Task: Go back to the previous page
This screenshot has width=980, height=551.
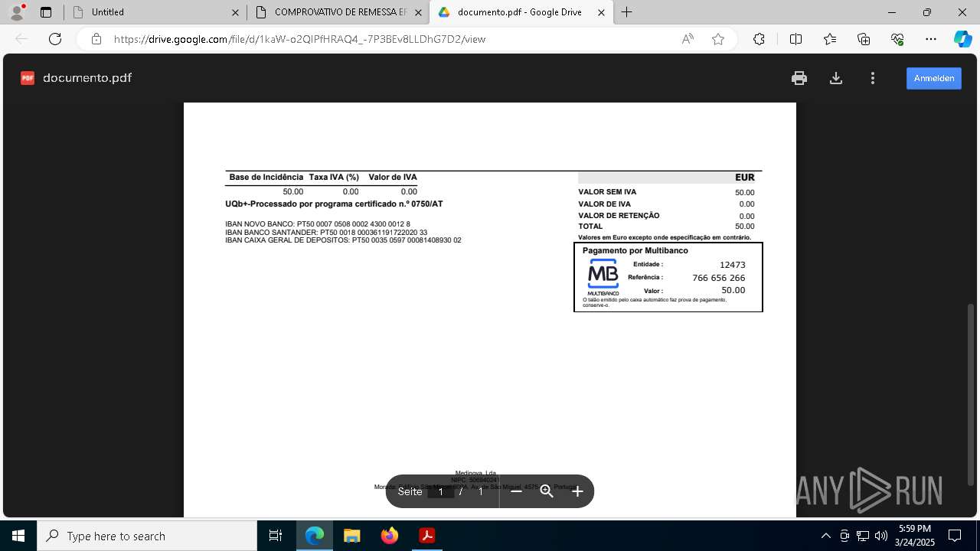Action: click(x=21, y=39)
